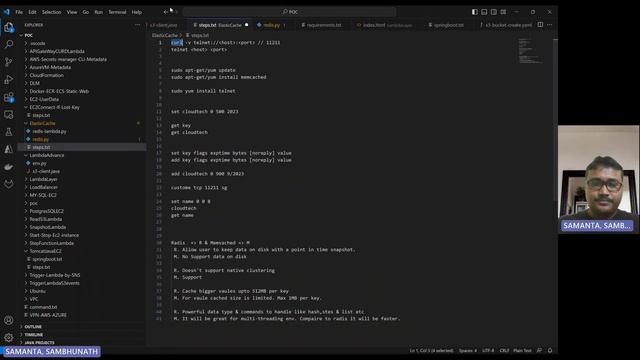The width and height of the screenshot is (640, 360).
Task: Switch to the s3-bucket-create.yaml tab
Action: (506, 25)
